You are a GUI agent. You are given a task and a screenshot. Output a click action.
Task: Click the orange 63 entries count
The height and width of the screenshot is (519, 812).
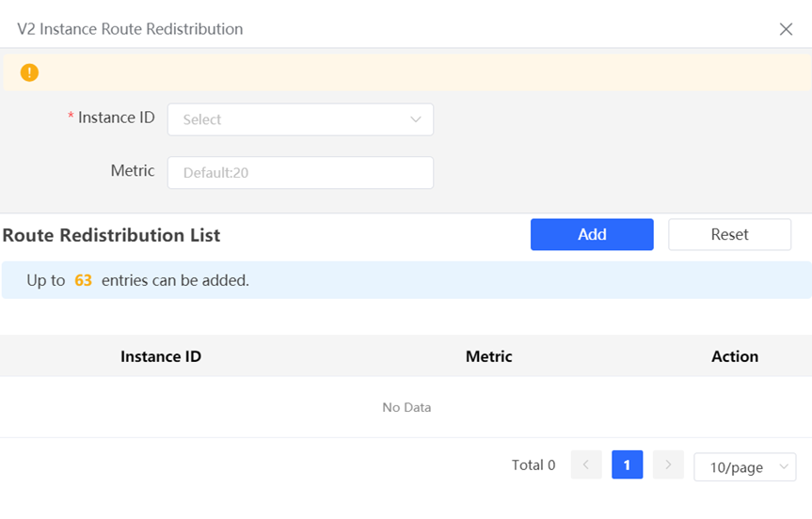pos(84,280)
